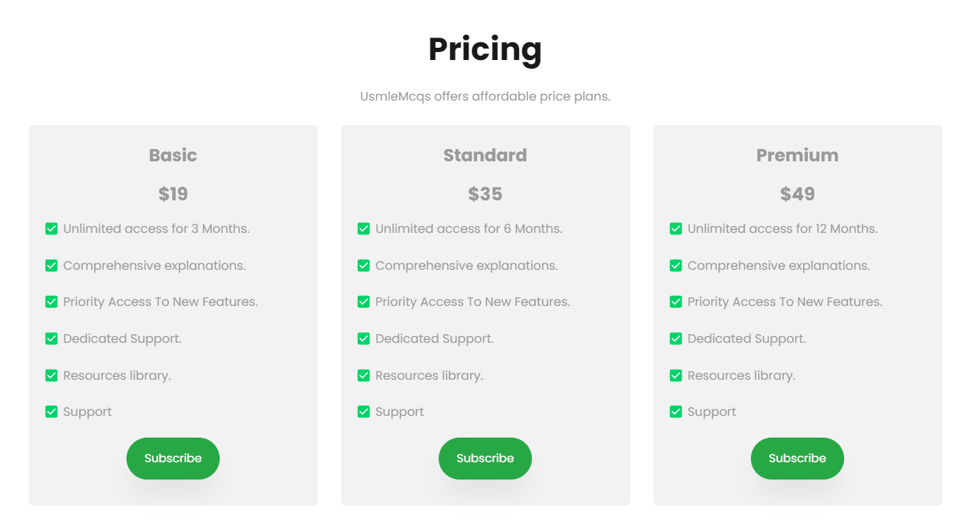Toggle Dedicated Support checkmark in Basic plan
Viewport: 980px width, 528px height.
(51, 338)
